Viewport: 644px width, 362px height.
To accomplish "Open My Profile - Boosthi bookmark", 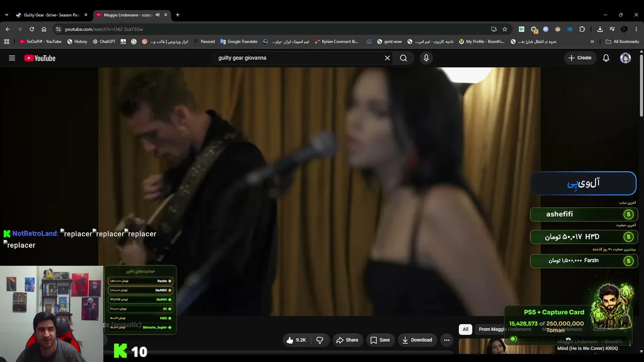I will 480,42.
